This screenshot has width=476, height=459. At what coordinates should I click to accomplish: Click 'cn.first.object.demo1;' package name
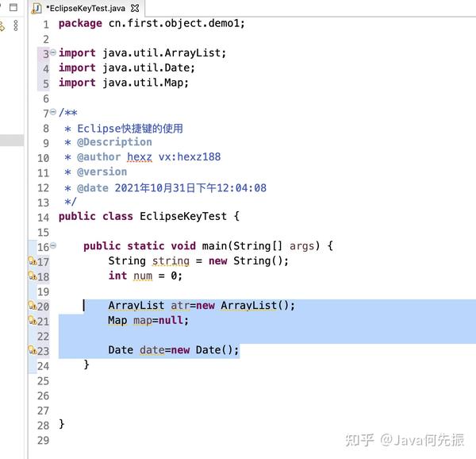[x=177, y=23]
